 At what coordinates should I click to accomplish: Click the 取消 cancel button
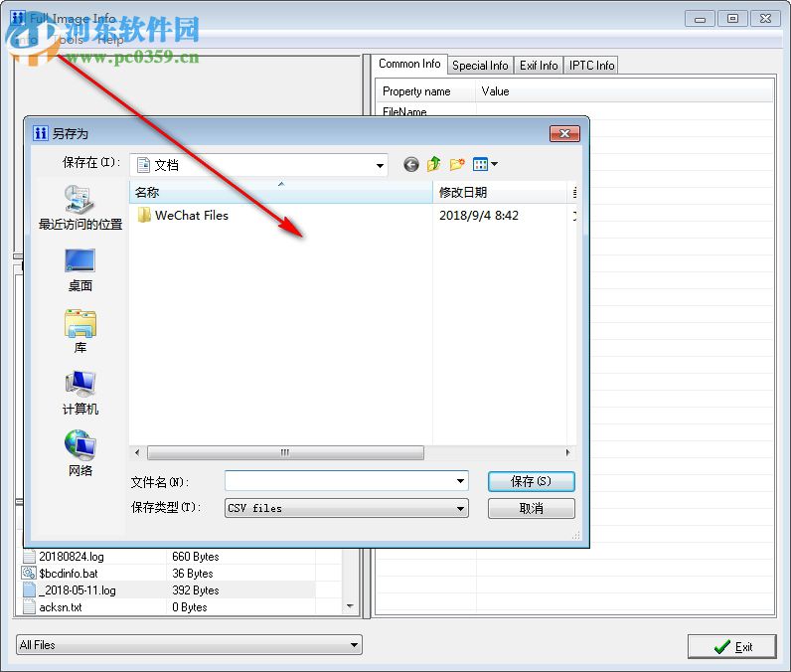pyautogui.click(x=532, y=509)
